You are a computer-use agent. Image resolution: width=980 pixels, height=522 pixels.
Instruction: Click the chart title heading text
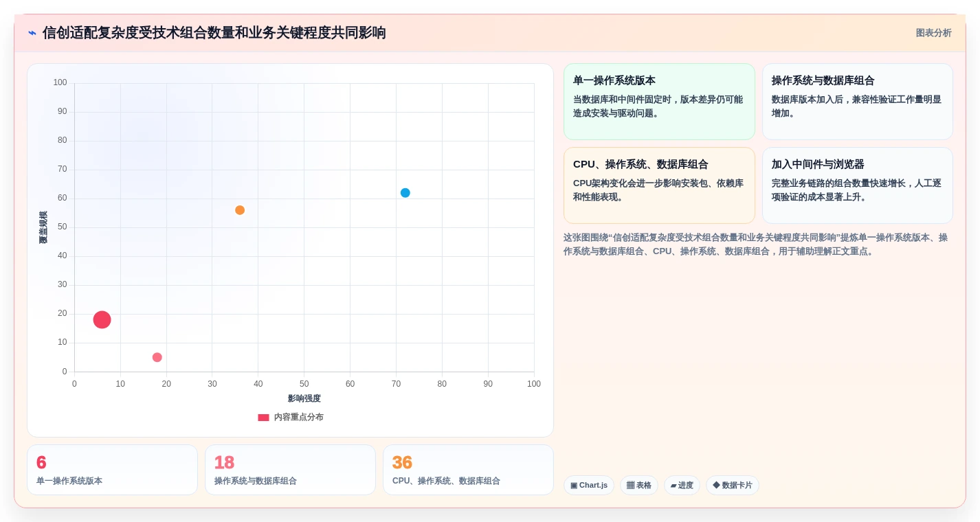[x=214, y=33]
